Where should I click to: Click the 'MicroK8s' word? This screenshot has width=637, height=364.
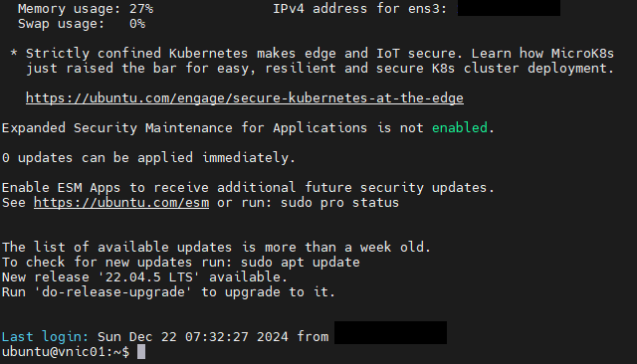(x=582, y=53)
